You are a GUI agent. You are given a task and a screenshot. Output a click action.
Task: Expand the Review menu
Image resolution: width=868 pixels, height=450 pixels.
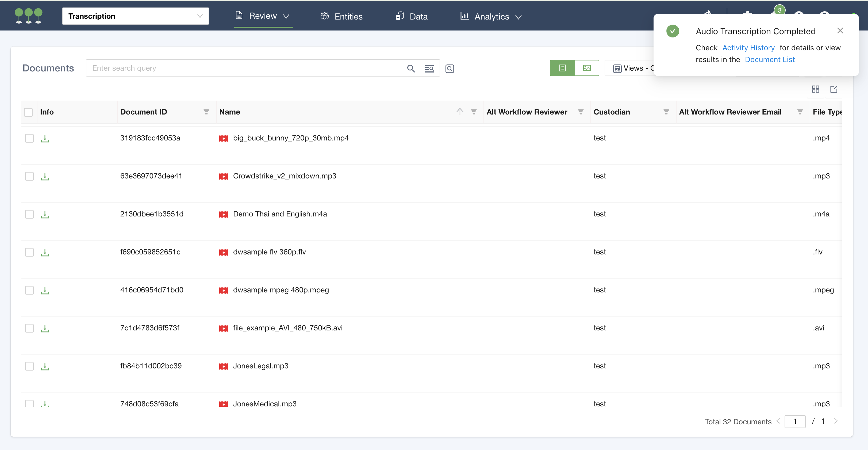pyautogui.click(x=263, y=16)
